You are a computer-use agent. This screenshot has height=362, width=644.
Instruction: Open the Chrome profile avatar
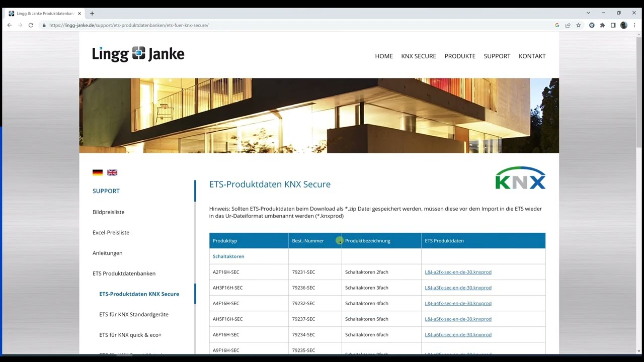coord(624,25)
